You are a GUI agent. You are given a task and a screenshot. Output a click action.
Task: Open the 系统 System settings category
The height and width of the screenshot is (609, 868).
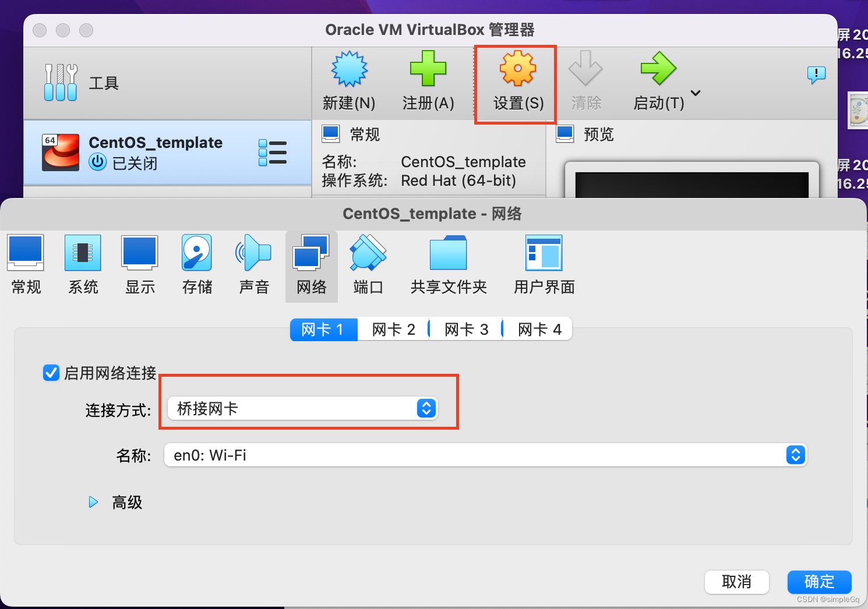click(83, 265)
